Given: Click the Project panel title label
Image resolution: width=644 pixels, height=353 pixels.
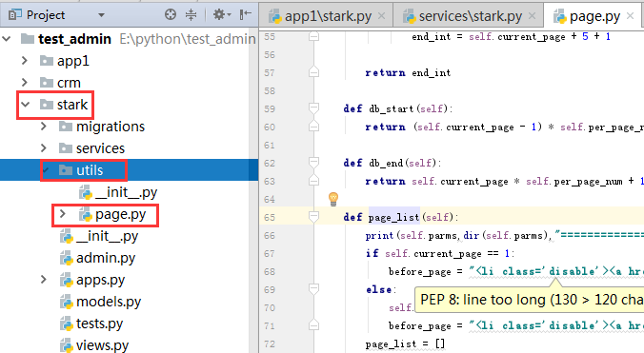Looking at the screenshot, I should click(x=45, y=15).
